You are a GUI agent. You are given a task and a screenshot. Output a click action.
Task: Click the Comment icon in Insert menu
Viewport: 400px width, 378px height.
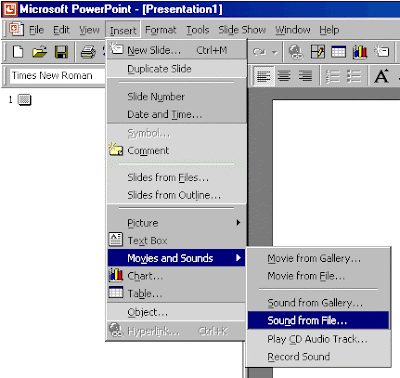(x=116, y=149)
